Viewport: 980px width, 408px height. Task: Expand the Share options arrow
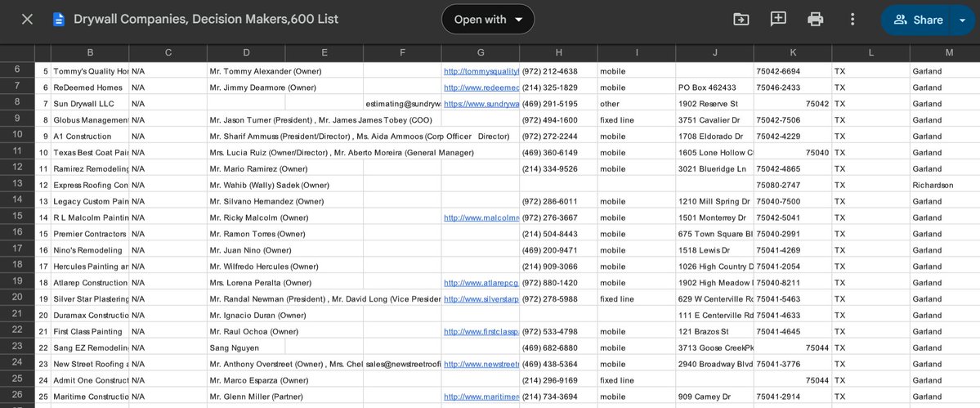click(963, 20)
